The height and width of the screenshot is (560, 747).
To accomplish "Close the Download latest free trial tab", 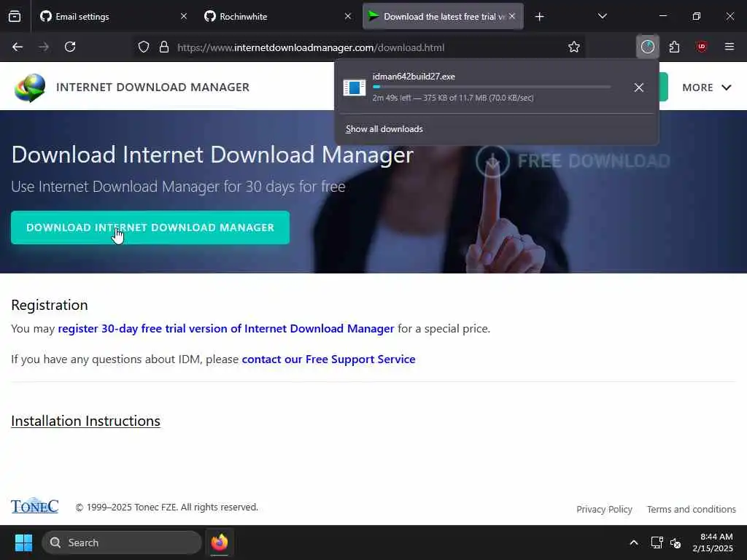I will [512, 16].
